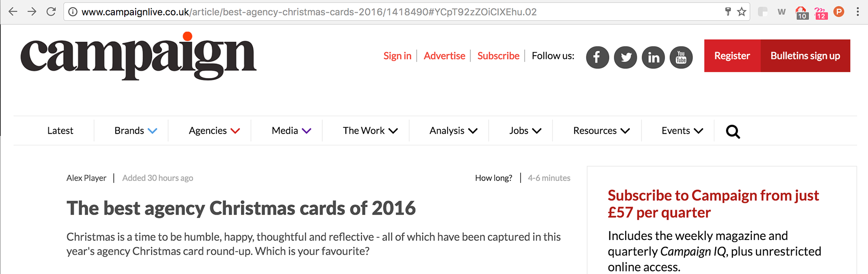Open Campaign's Facebook page icon
Screen dimensions: 868x274
pos(597,58)
